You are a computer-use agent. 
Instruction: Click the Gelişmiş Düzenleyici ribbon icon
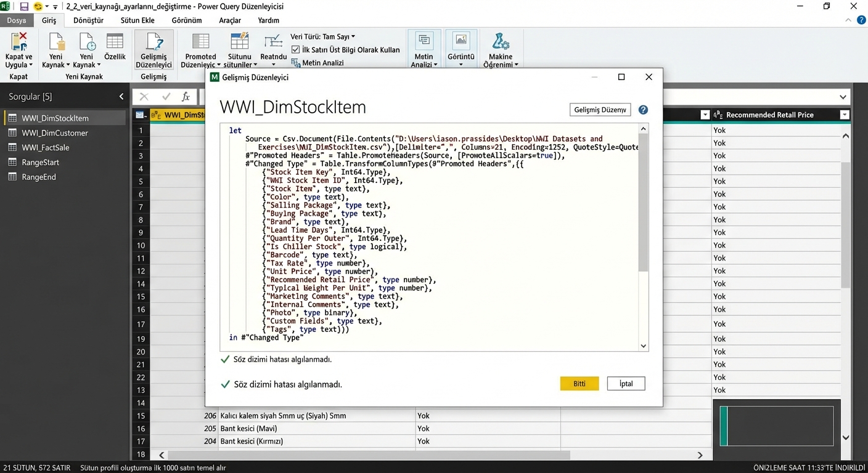point(154,42)
